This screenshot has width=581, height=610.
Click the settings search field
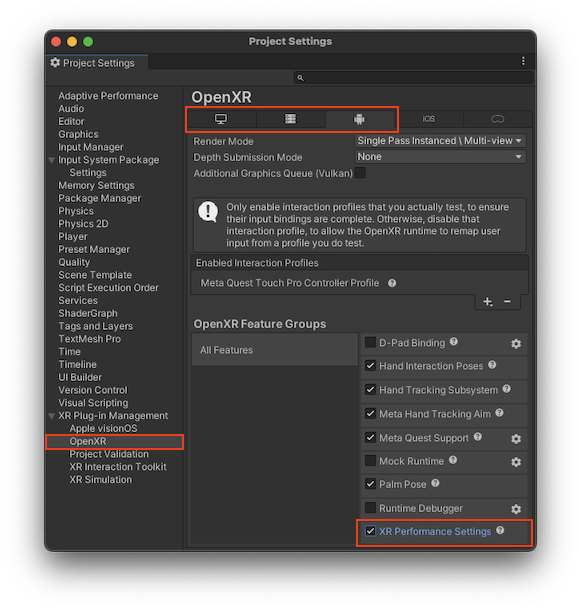click(414, 78)
